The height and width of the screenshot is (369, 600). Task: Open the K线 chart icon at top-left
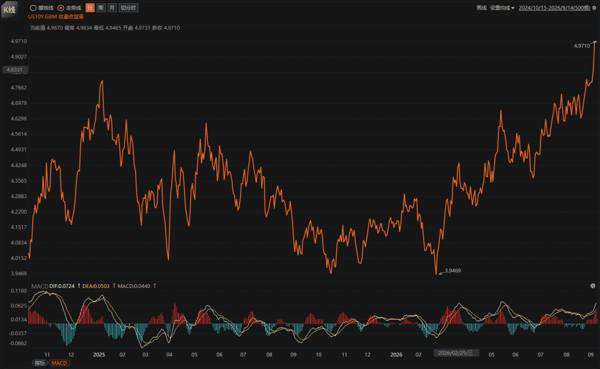click(x=10, y=9)
